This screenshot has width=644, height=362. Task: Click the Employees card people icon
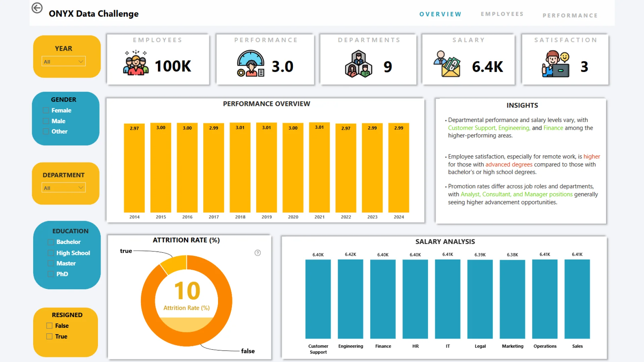click(136, 63)
